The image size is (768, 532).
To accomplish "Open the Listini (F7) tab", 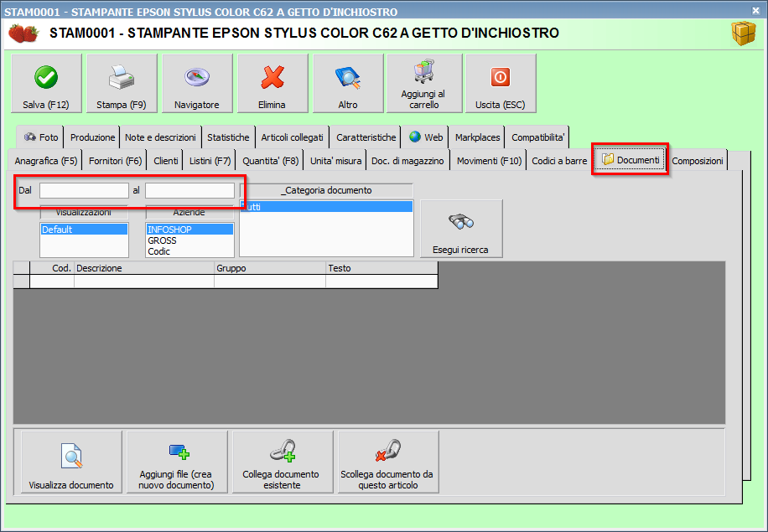I will click(210, 161).
